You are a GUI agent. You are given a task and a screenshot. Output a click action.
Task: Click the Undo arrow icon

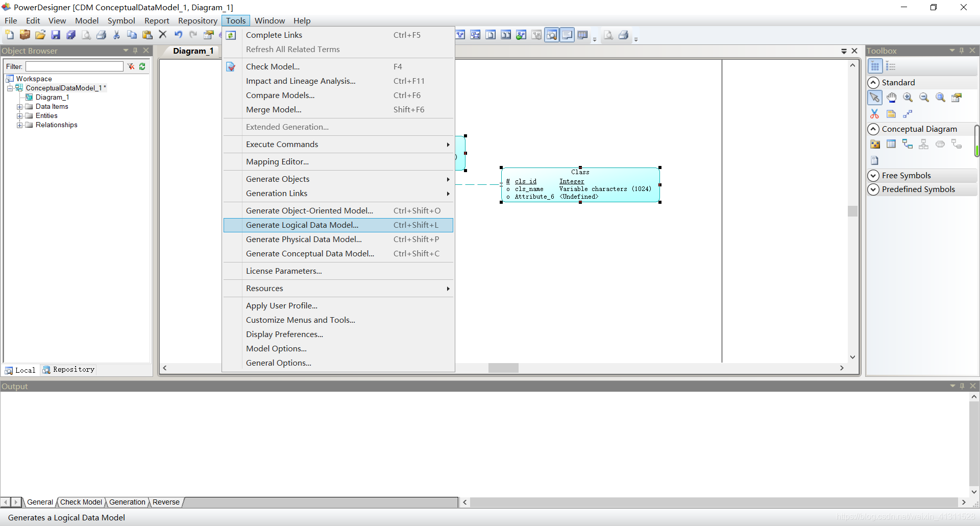pyautogui.click(x=178, y=35)
